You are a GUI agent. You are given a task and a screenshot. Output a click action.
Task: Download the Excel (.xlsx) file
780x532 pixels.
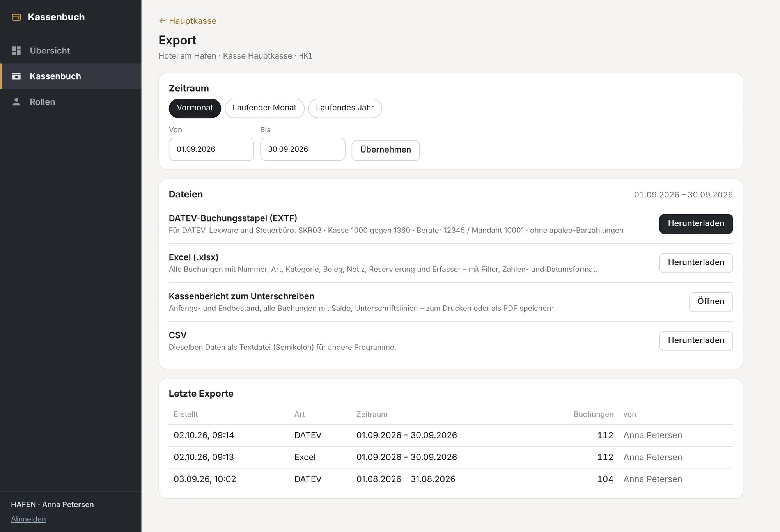pos(696,263)
